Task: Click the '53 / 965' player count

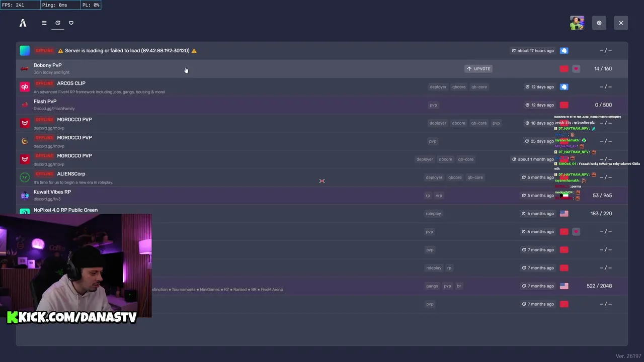Action: 602,196
